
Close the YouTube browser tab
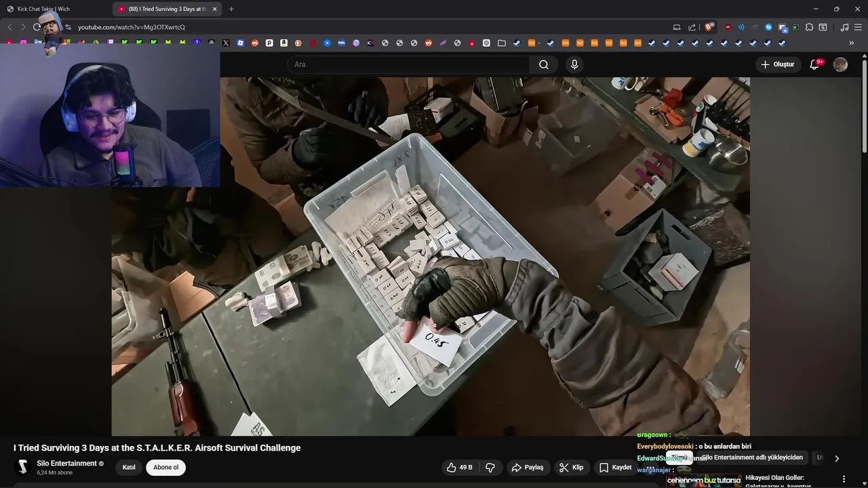[x=215, y=9]
